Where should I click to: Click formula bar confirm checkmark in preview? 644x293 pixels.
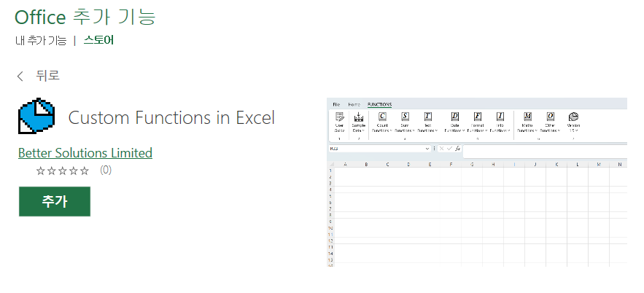(449, 149)
